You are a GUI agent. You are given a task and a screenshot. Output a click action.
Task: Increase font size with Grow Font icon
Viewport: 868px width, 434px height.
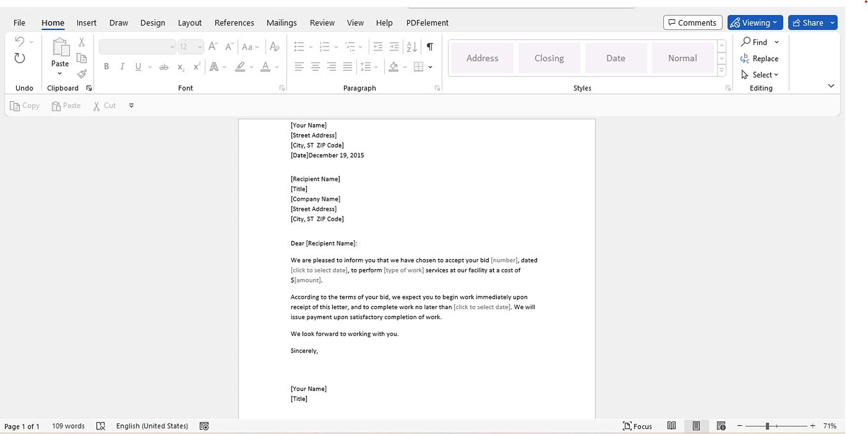click(x=213, y=46)
